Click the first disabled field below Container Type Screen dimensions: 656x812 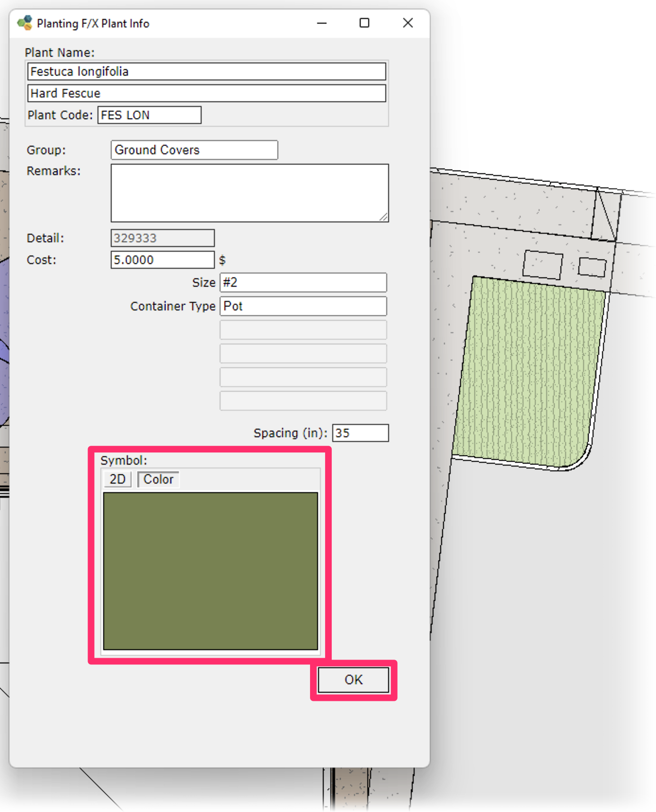(x=303, y=330)
